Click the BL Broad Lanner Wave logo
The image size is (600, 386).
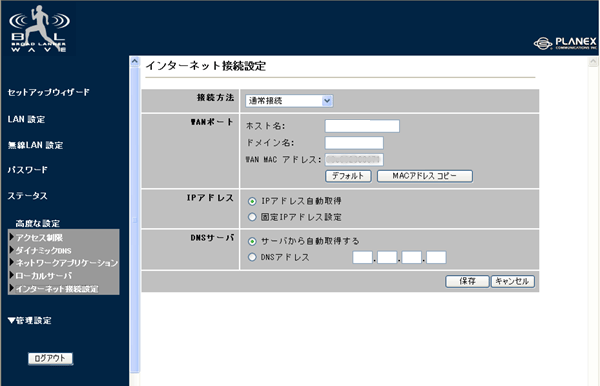click(x=39, y=29)
